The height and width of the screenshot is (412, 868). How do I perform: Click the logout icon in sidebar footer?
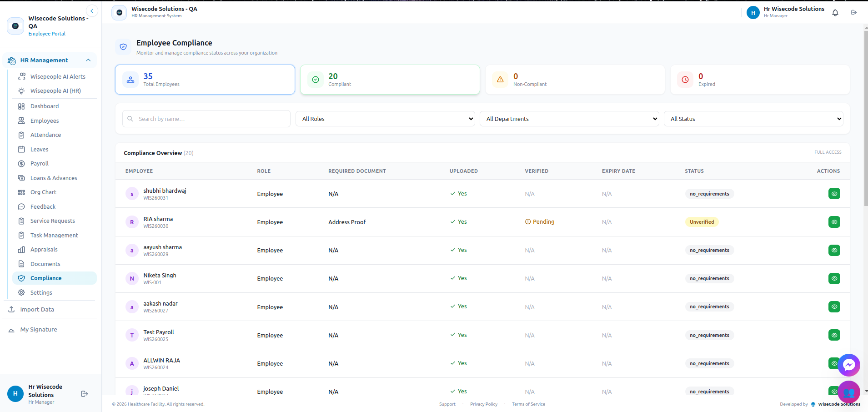point(84,394)
